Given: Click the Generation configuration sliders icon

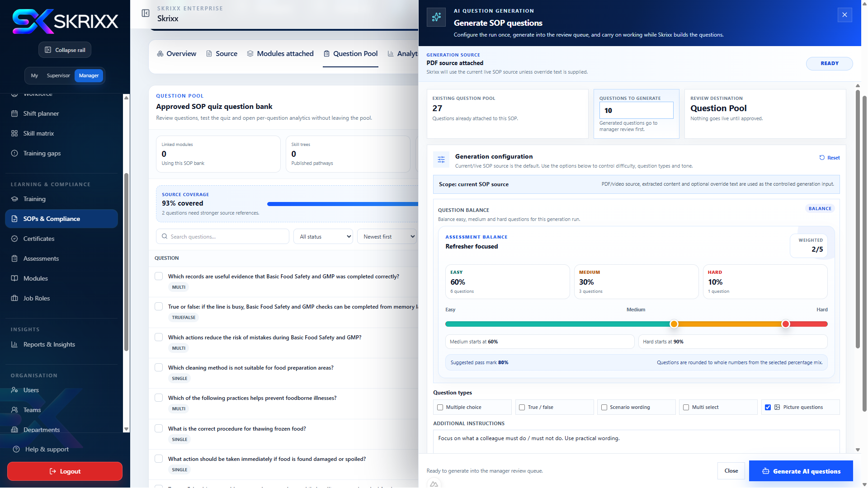Looking at the screenshot, I should (x=441, y=160).
